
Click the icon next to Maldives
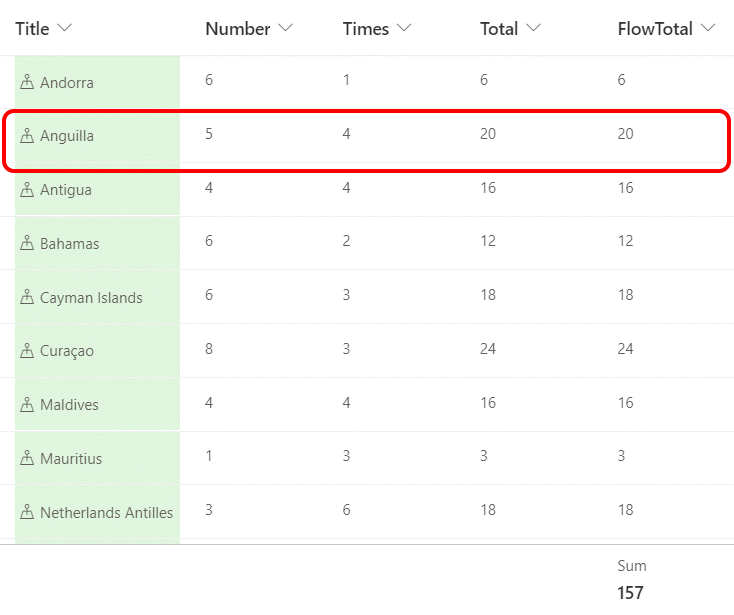27,405
